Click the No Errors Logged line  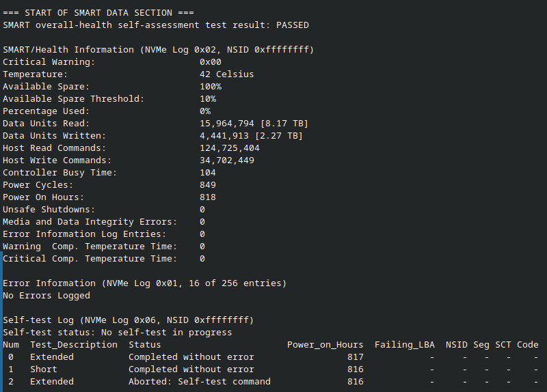point(46,296)
